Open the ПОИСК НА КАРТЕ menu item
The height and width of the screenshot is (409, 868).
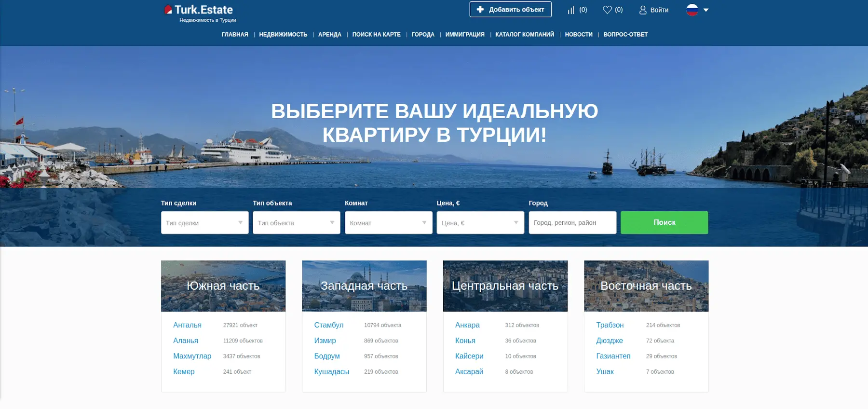pos(376,35)
